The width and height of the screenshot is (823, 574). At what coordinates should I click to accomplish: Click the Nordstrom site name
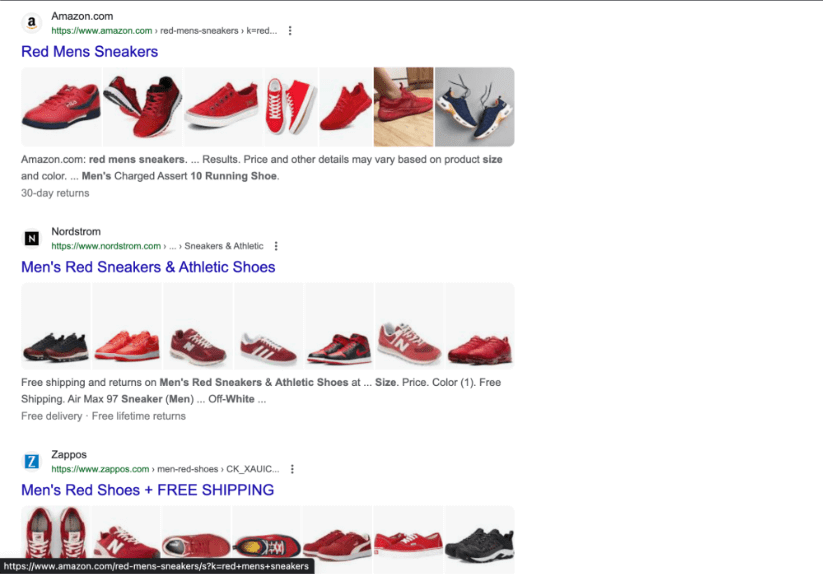pos(76,231)
